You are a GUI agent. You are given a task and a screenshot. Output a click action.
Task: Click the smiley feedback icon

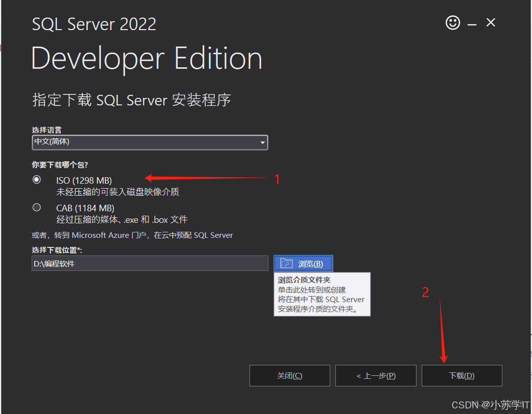[x=453, y=23]
